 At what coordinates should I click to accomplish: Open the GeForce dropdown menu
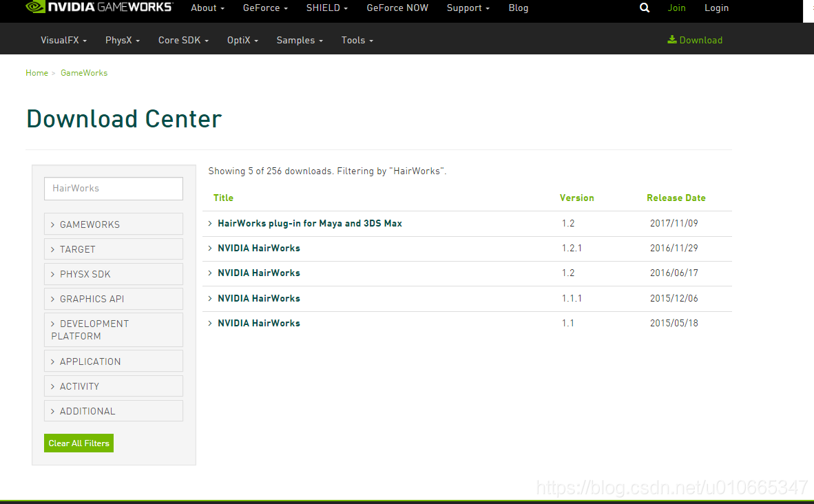tap(265, 8)
